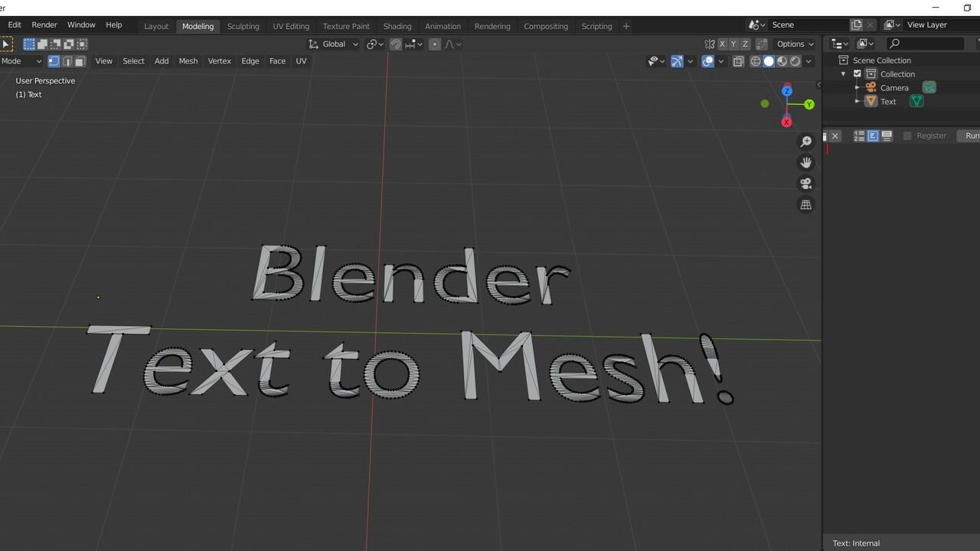Switch to the UV Editing workspace tab
The width and height of the screenshot is (980, 551).
tap(290, 25)
